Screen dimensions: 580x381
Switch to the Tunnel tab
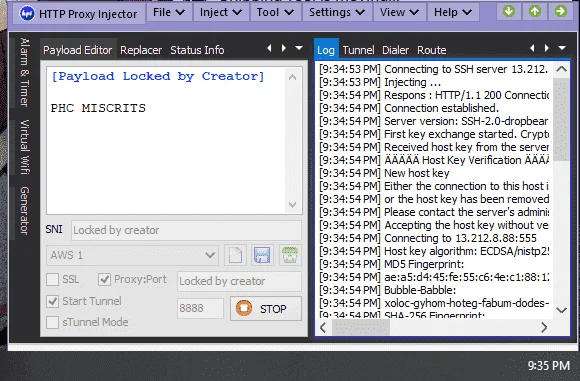(358, 50)
